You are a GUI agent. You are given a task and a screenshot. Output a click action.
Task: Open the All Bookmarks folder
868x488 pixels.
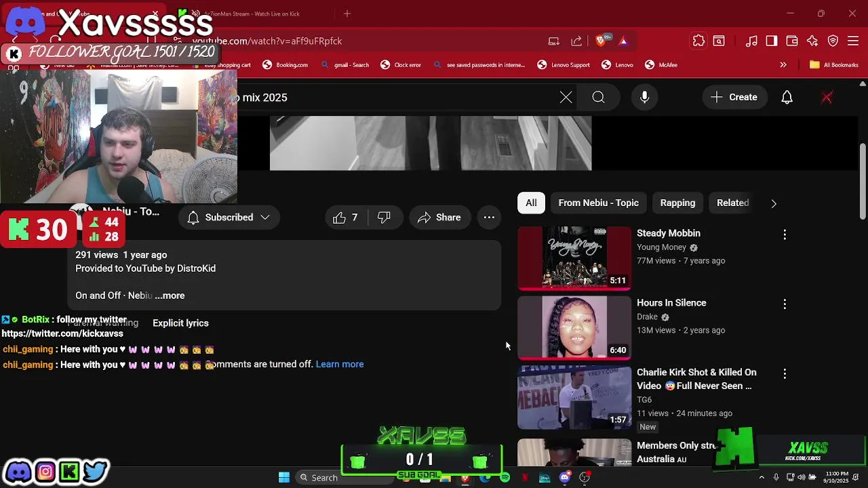834,65
